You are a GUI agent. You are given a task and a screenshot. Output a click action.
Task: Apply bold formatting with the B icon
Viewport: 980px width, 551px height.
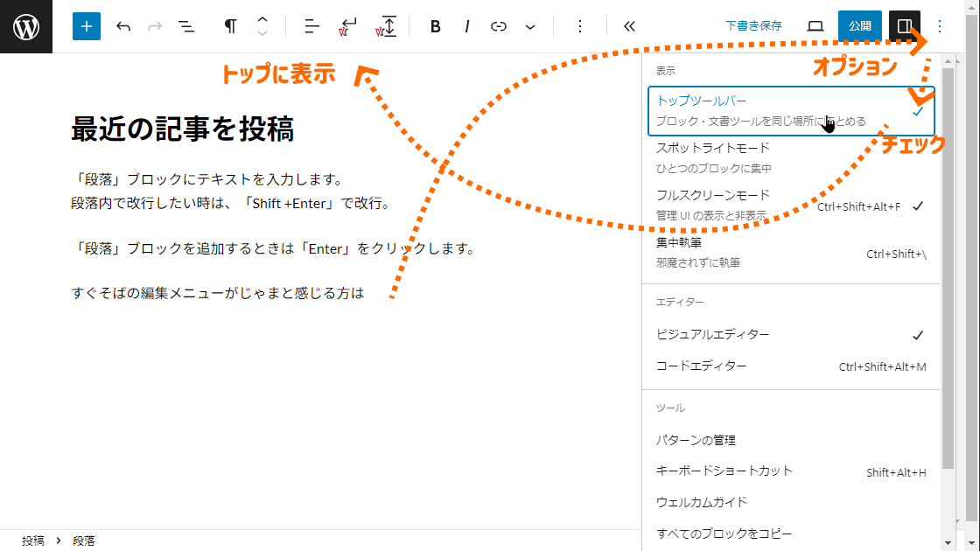click(x=435, y=26)
